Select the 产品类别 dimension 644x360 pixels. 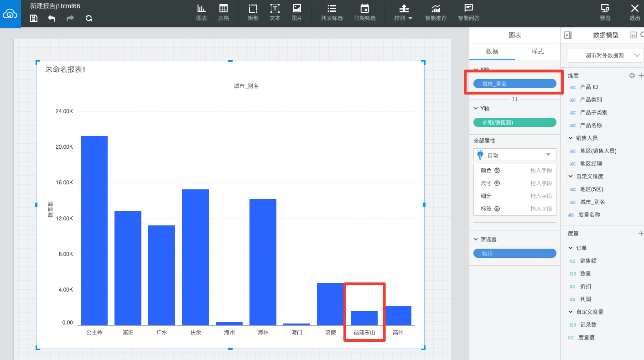point(591,99)
